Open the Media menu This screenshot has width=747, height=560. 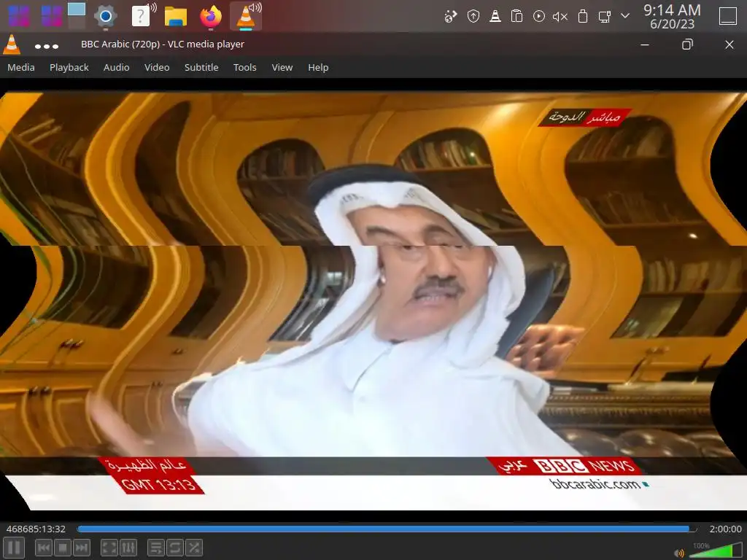(x=21, y=67)
